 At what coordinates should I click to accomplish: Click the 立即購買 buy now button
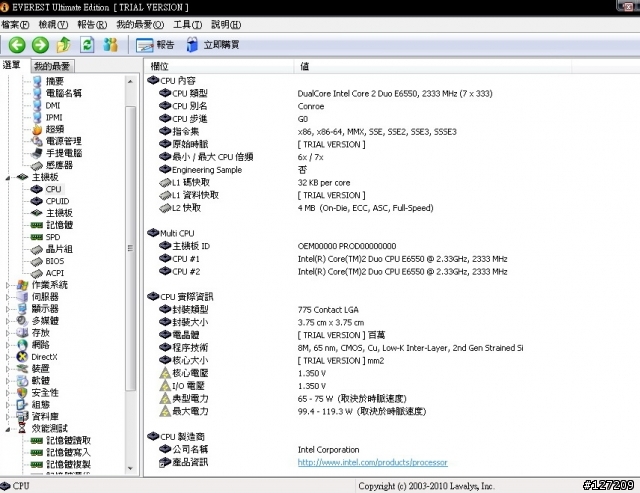coord(213,45)
